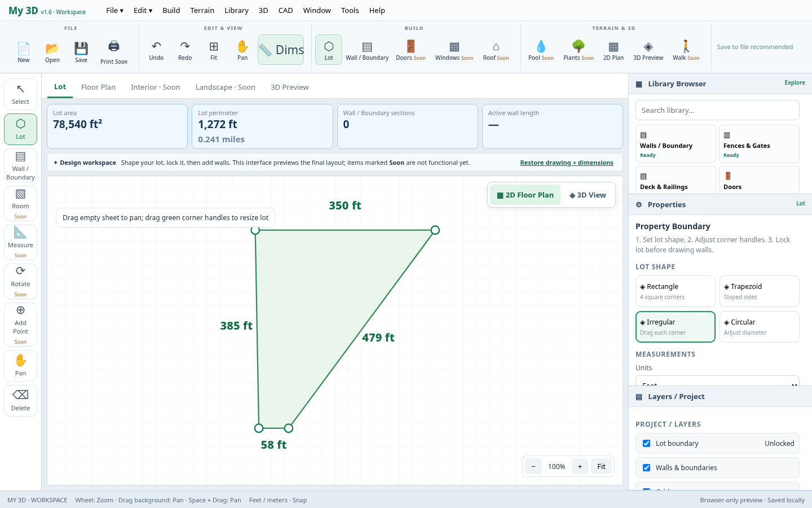Screen dimensions: 812x508
Task: Uncheck the Lot boundary layer checkbox
Action: click(647, 444)
